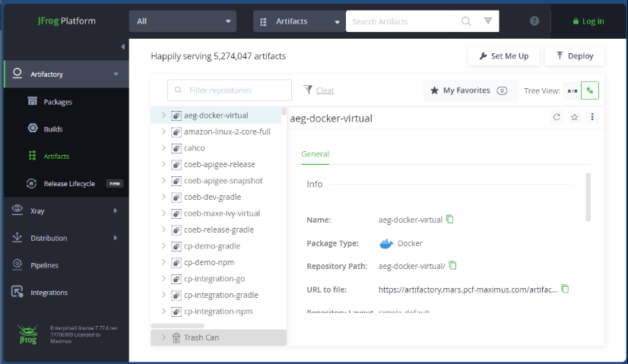Image resolution: width=628 pixels, height=364 pixels.
Task: Open Artifacts in the sidebar
Action: pyautogui.click(x=56, y=157)
